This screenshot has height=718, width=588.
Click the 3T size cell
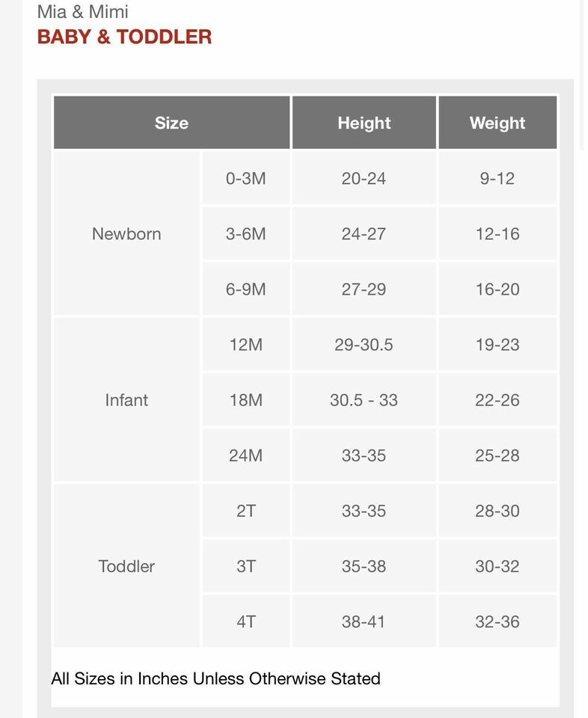246,566
